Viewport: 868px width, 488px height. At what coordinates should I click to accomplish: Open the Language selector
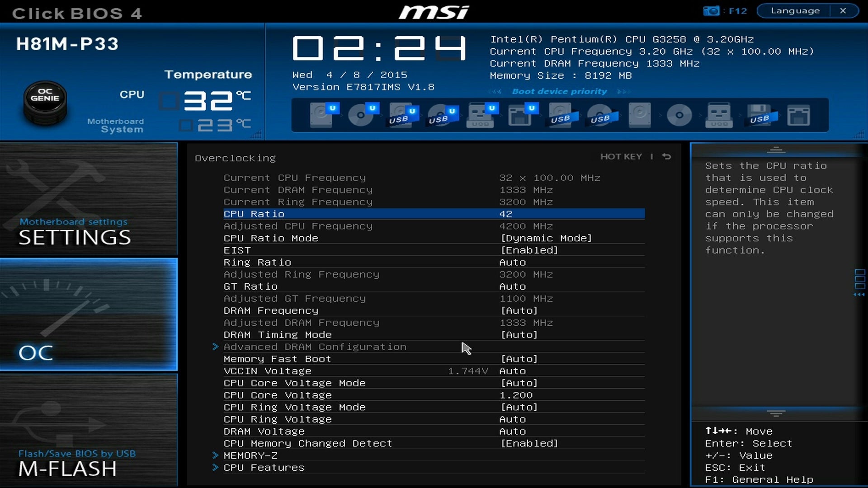[x=795, y=11]
